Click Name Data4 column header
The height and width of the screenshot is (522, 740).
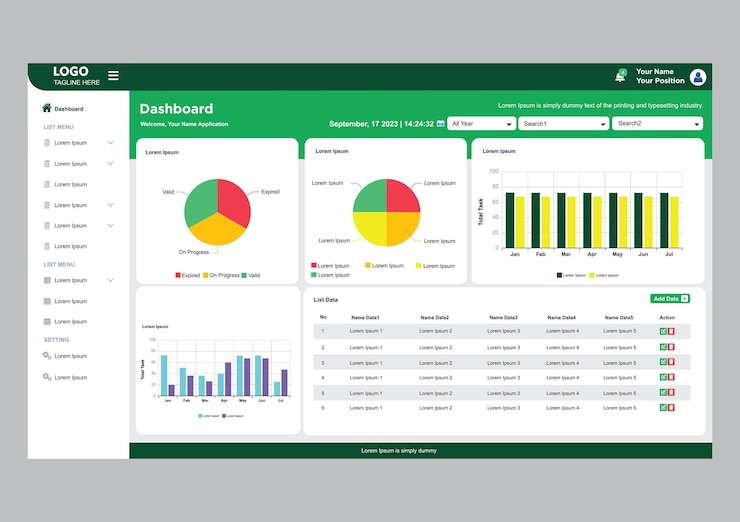tap(562, 318)
